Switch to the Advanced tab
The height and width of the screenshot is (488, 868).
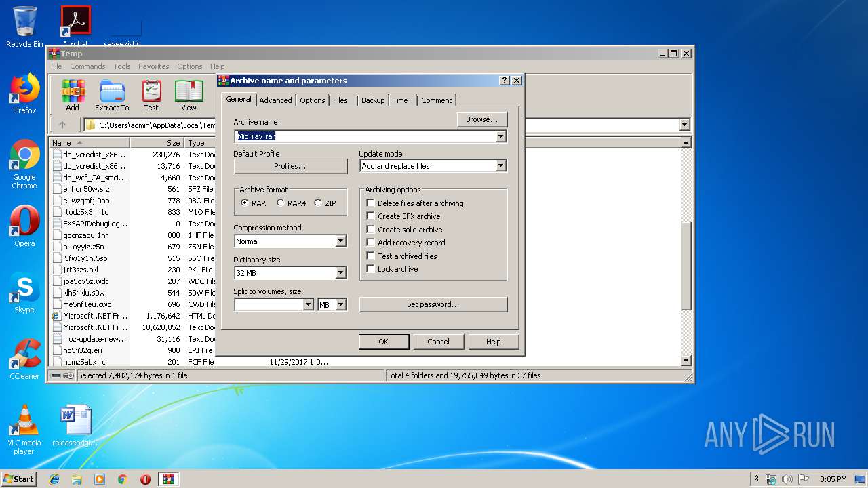275,100
